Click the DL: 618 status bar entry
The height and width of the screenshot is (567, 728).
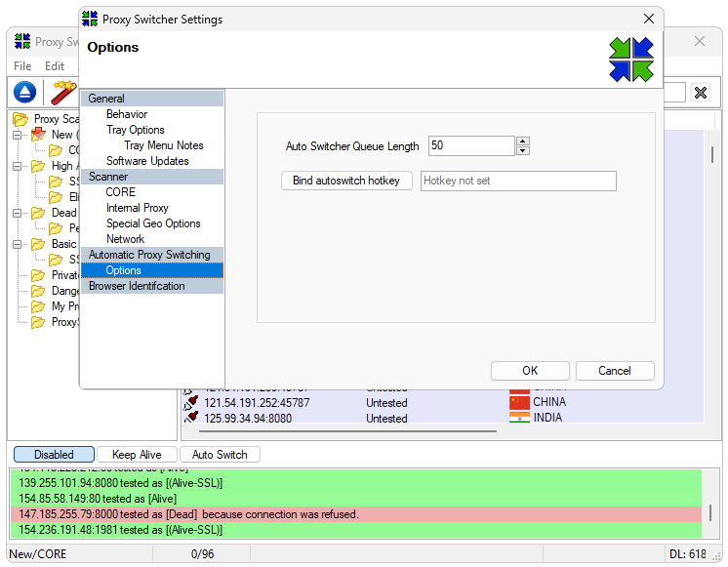coord(687,554)
